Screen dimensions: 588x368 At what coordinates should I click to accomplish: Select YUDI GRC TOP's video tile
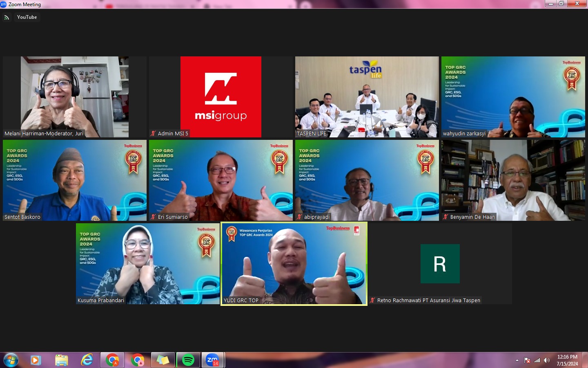pyautogui.click(x=294, y=264)
